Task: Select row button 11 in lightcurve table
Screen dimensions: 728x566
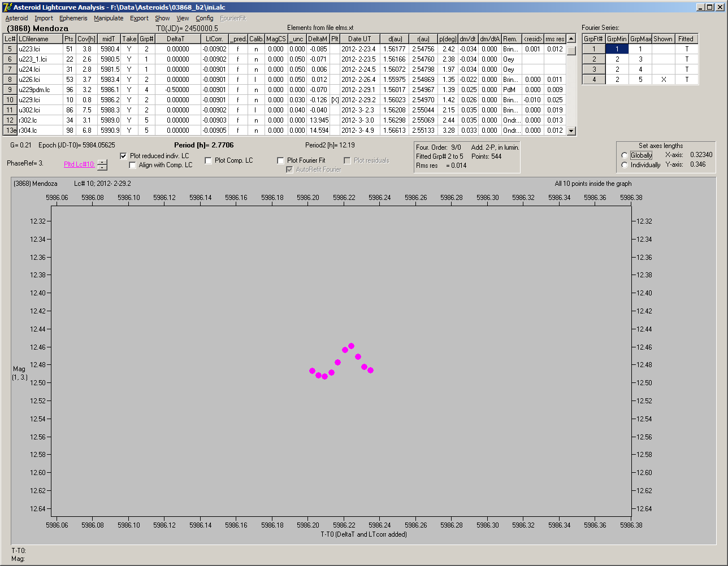Action: [10, 110]
